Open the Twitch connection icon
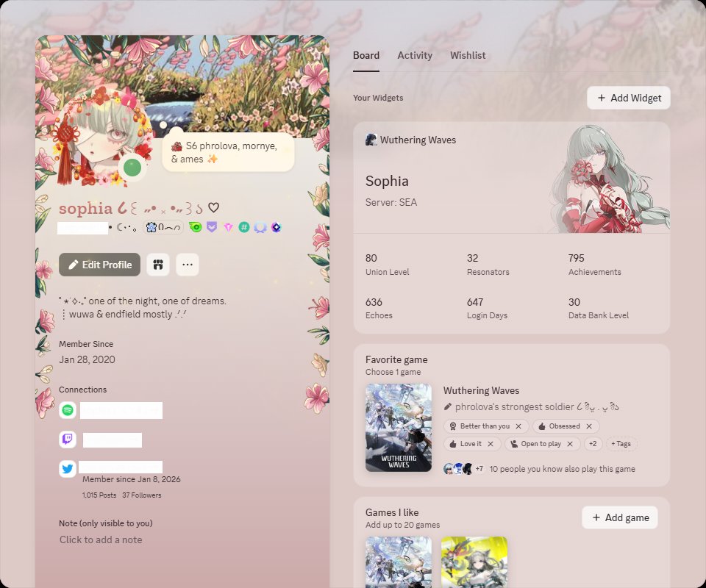The image size is (706, 588). [68, 439]
